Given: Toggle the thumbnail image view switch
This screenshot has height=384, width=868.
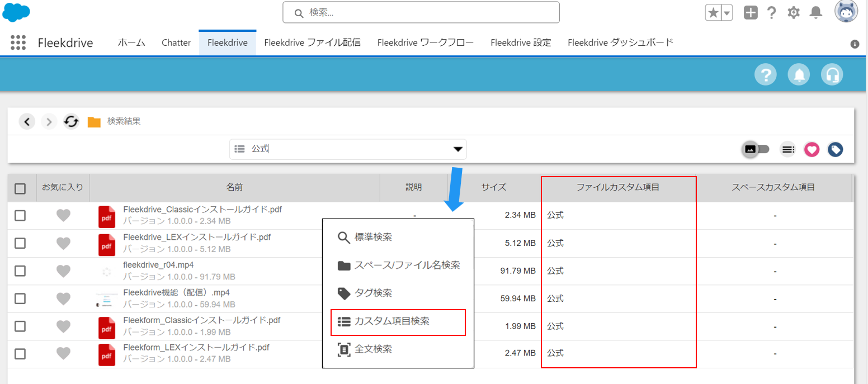Looking at the screenshot, I should (x=756, y=149).
